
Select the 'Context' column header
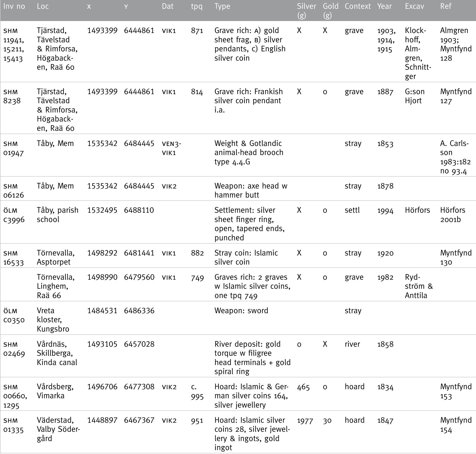358,6
